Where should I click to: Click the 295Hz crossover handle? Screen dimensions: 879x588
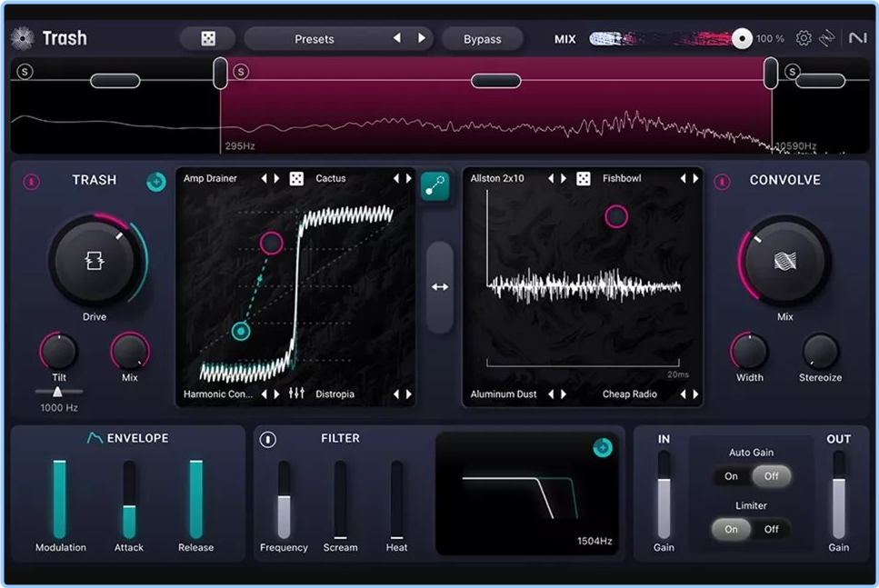[220, 73]
